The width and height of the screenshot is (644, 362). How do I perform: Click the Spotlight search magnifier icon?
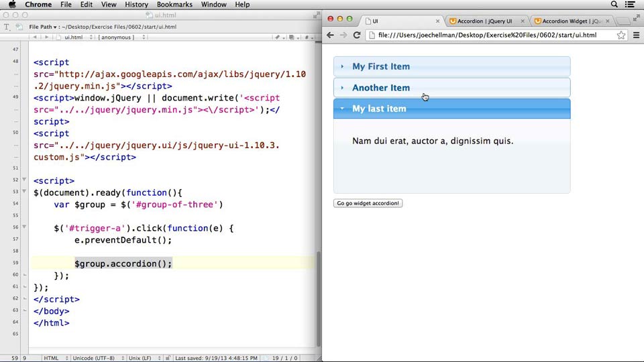coord(614,5)
